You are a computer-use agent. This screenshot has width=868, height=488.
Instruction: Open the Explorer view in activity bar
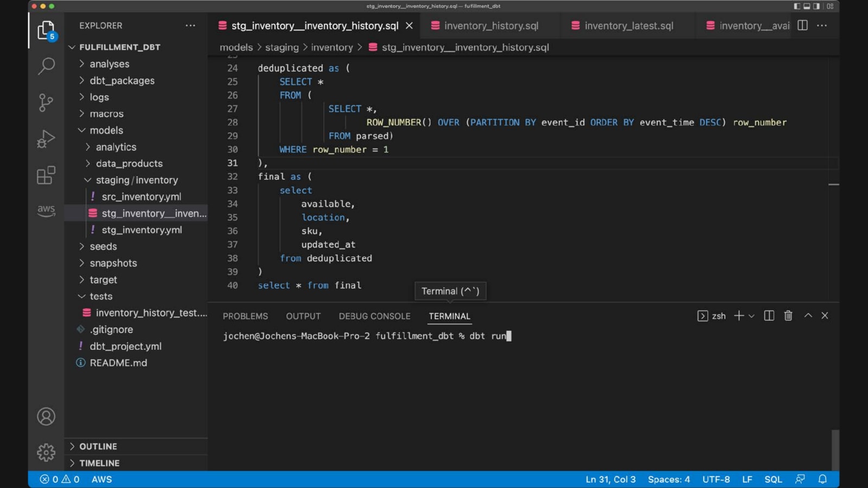46,30
